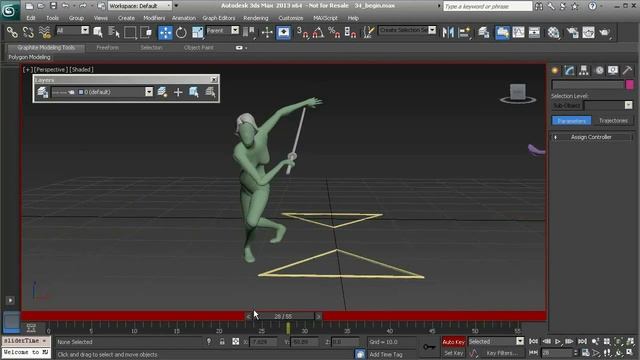Open the key mode Selected dropdown

(520, 341)
